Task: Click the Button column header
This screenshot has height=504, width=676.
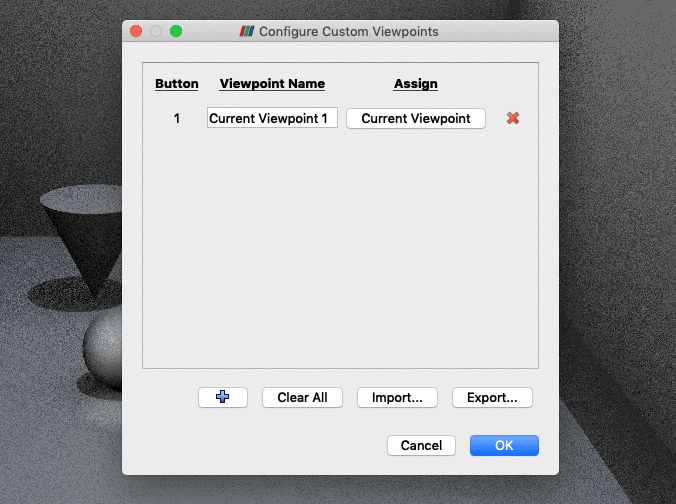Action: click(x=177, y=84)
